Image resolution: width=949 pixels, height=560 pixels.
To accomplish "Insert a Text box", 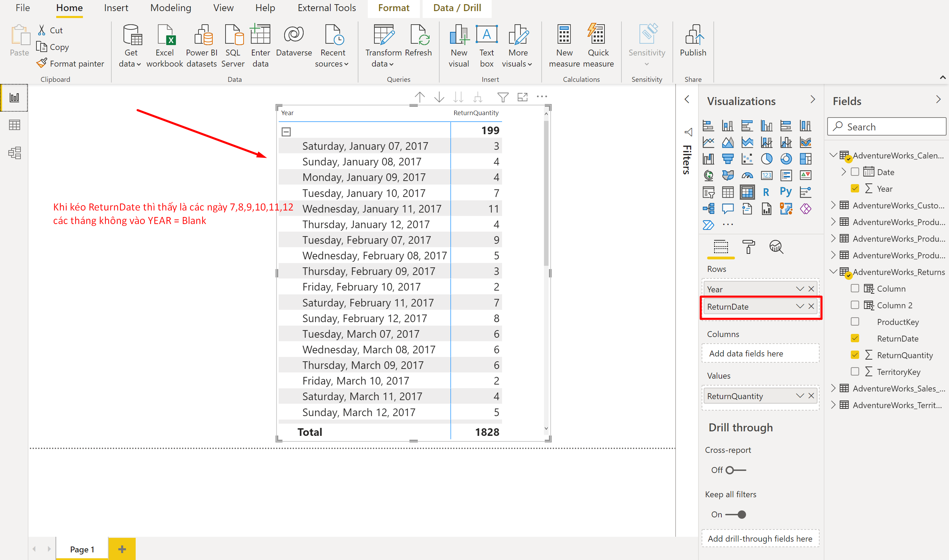I will (x=487, y=46).
